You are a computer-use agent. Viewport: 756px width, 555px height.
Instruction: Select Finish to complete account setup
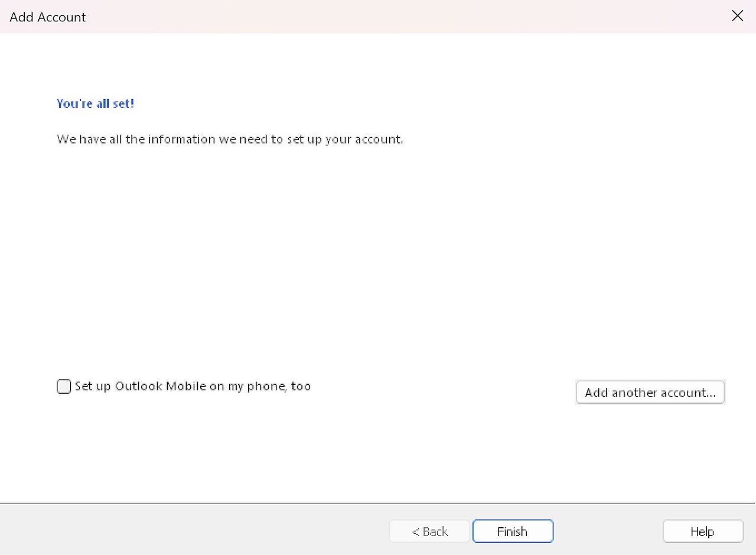coord(513,531)
